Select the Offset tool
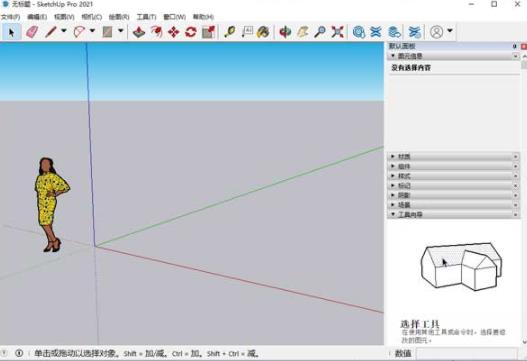 pyautogui.click(x=156, y=32)
